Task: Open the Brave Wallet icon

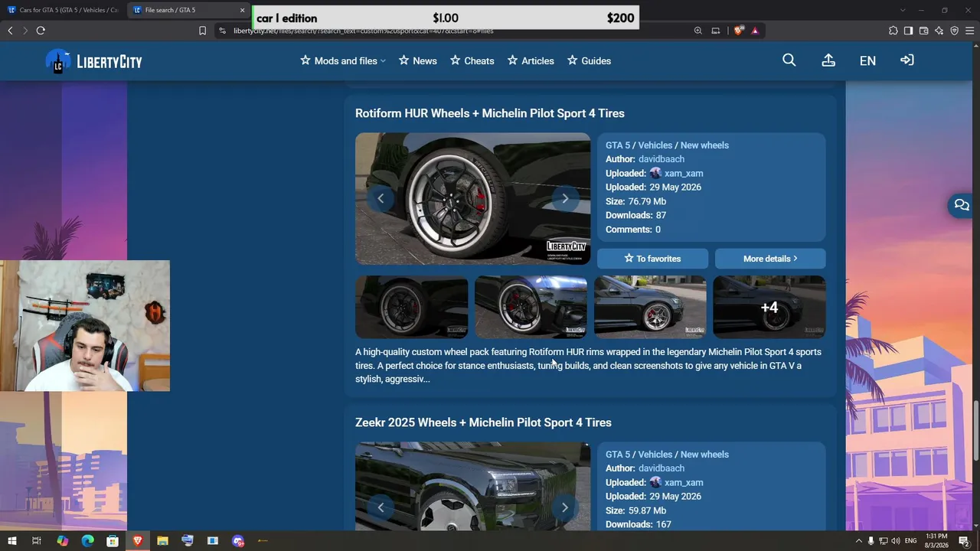Action: tap(923, 31)
